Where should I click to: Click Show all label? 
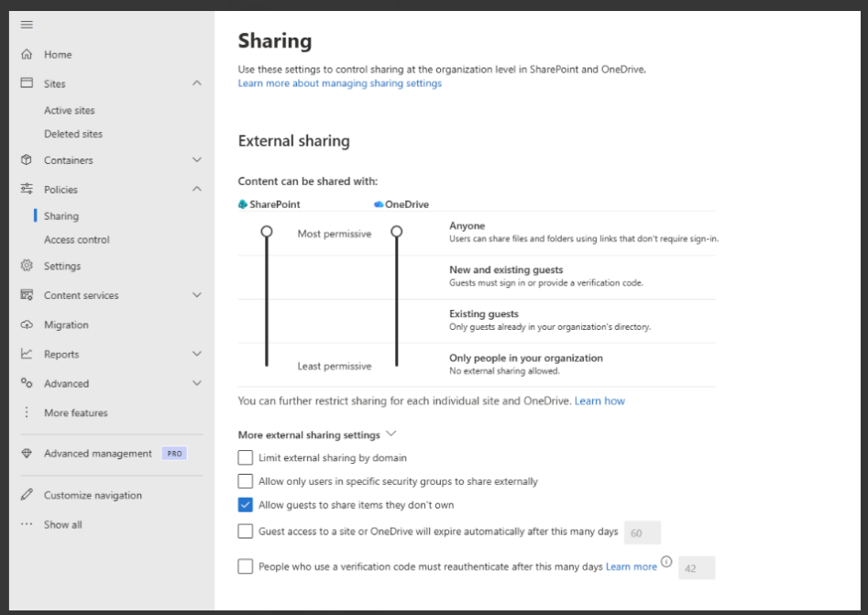point(63,524)
